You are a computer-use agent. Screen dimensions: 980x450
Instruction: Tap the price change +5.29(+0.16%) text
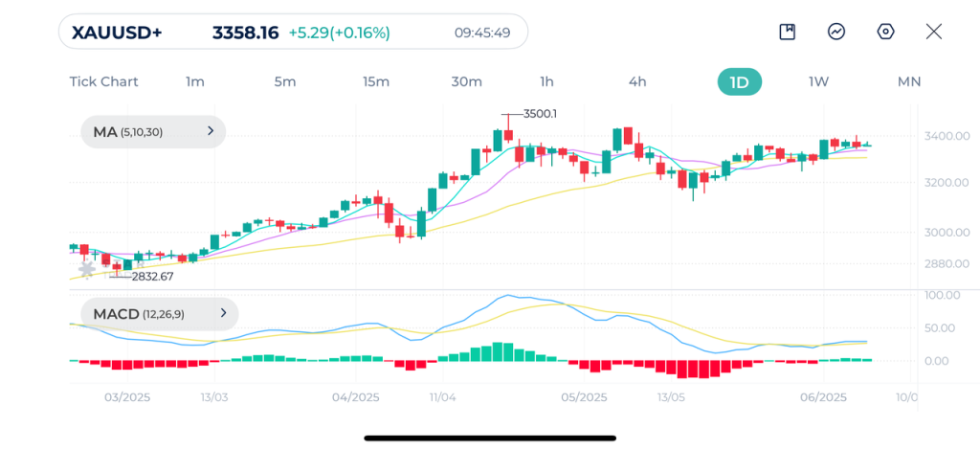[x=340, y=33]
